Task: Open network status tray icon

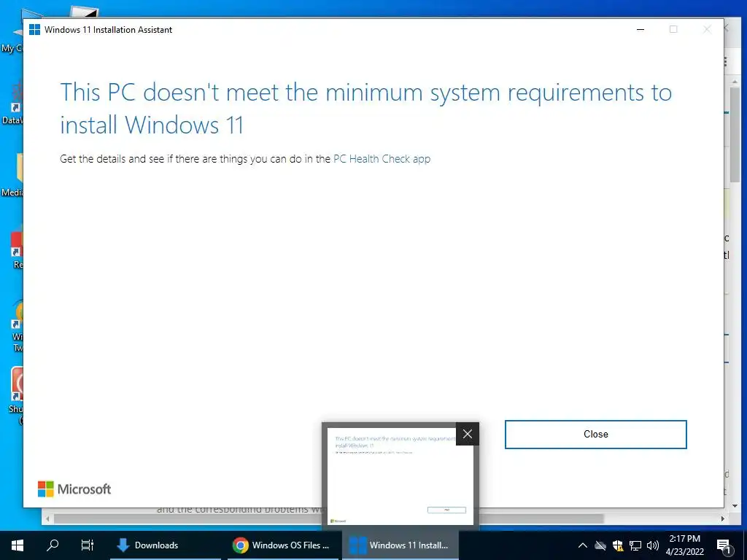Action: click(x=635, y=545)
